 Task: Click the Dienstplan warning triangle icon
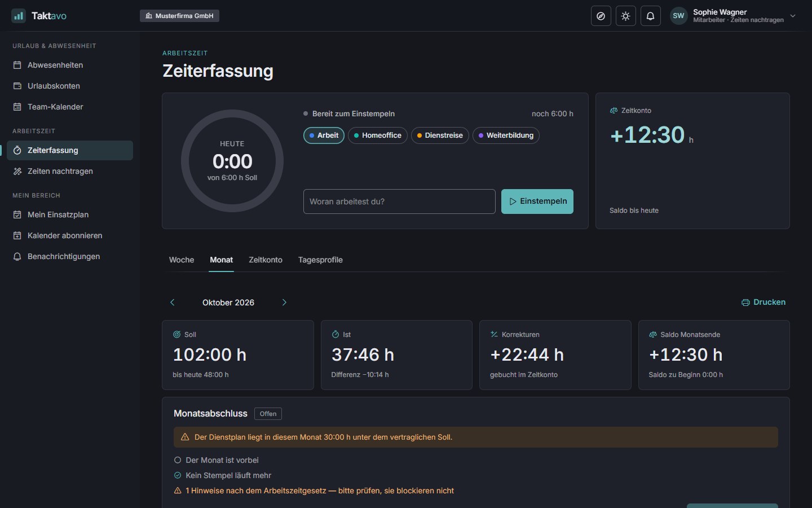click(185, 437)
